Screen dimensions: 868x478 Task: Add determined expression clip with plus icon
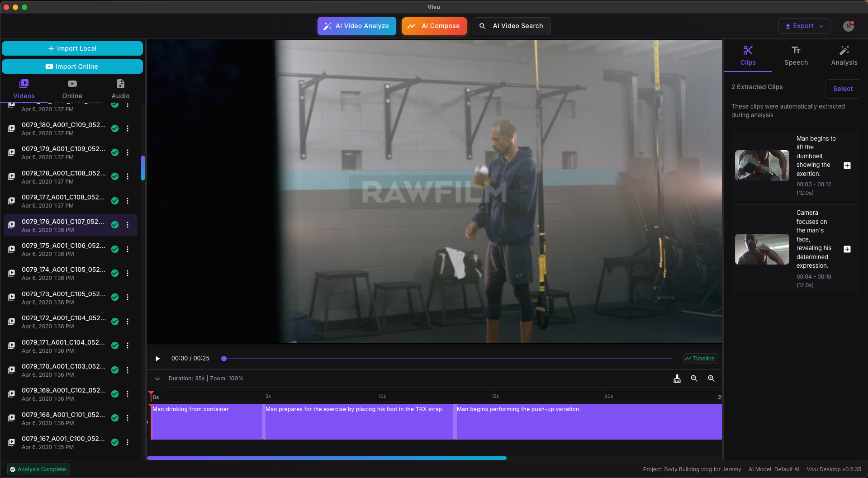coord(847,249)
